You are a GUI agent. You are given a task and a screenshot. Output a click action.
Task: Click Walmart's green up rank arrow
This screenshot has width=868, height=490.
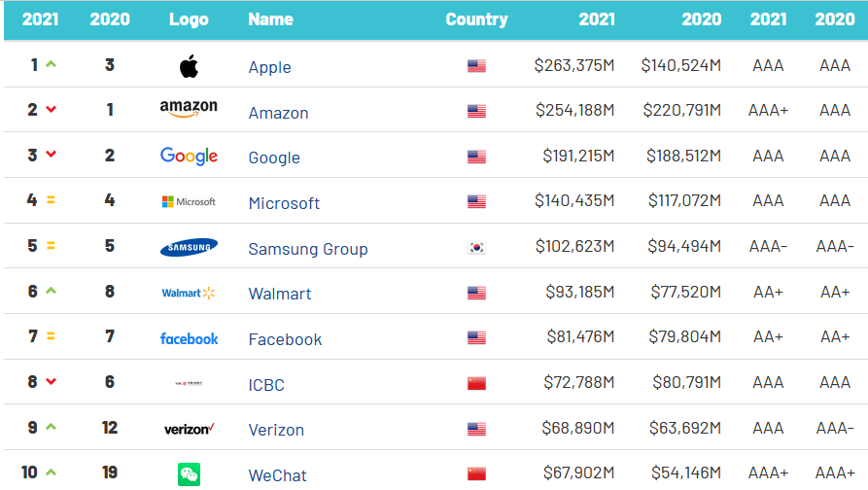tap(51, 292)
